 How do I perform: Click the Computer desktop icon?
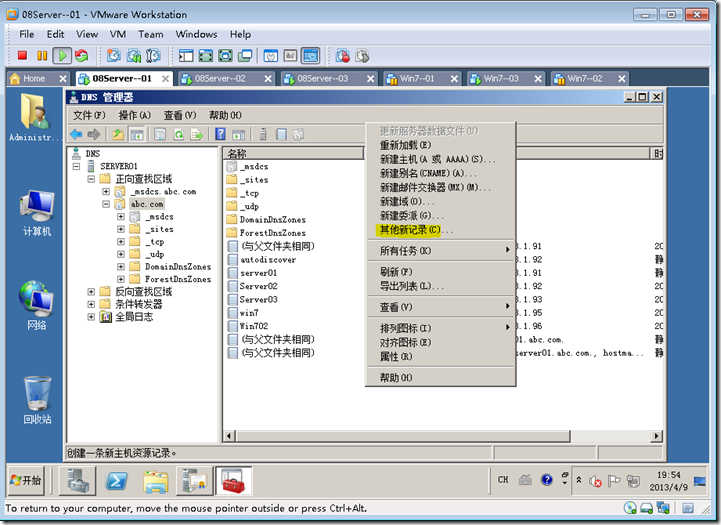pyautogui.click(x=37, y=213)
